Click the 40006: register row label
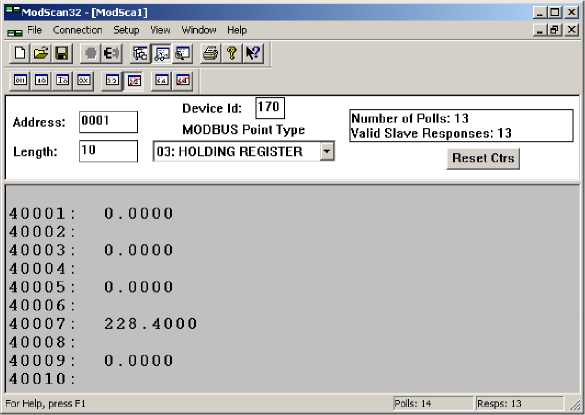585x415 pixels. point(43,305)
